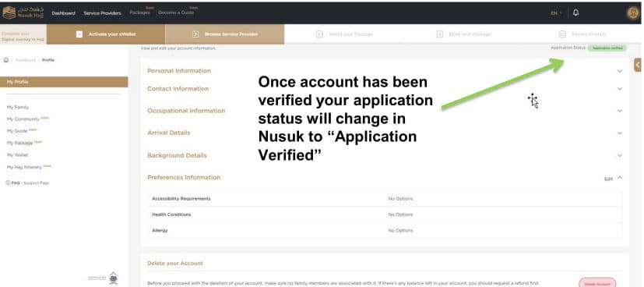Expand the Arrival Details section chevron
Image resolution: width=644 pixels, height=287 pixels.
620,133
